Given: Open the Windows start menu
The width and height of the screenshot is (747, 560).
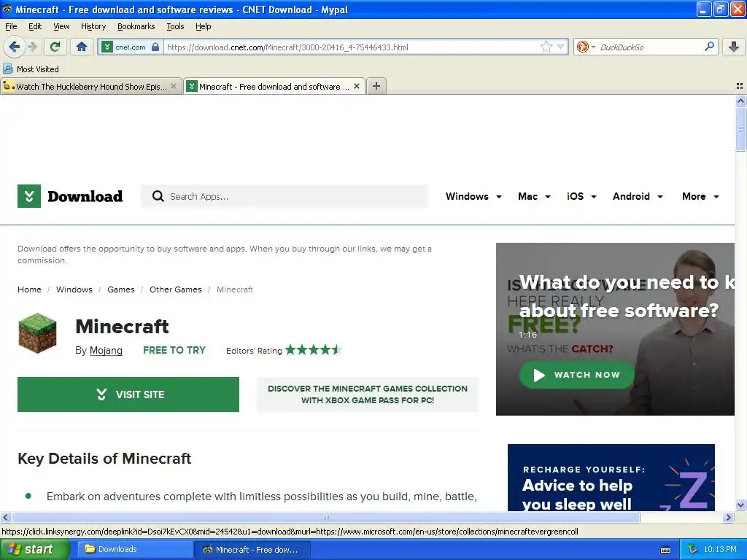Looking at the screenshot, I should 34,550.
